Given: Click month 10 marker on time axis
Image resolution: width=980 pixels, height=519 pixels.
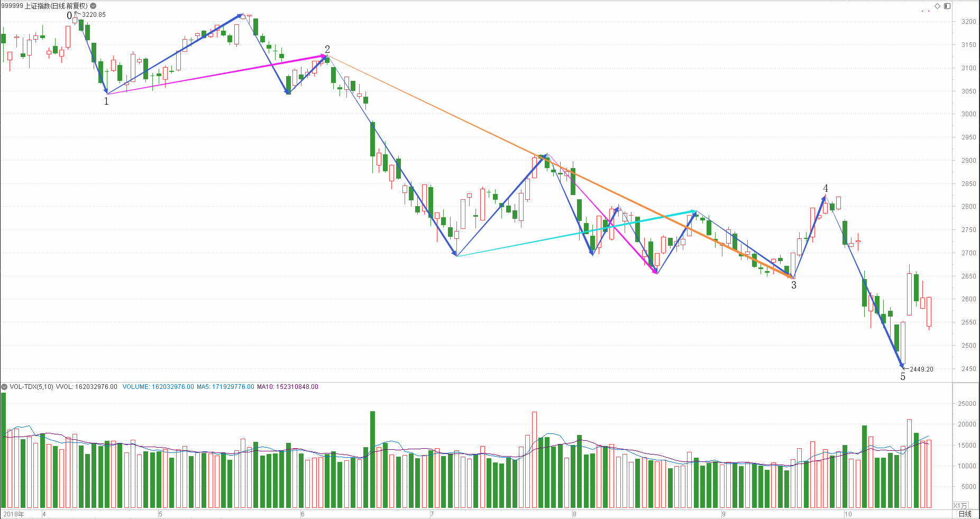Looking at the screenshot, I should point(848,514).
